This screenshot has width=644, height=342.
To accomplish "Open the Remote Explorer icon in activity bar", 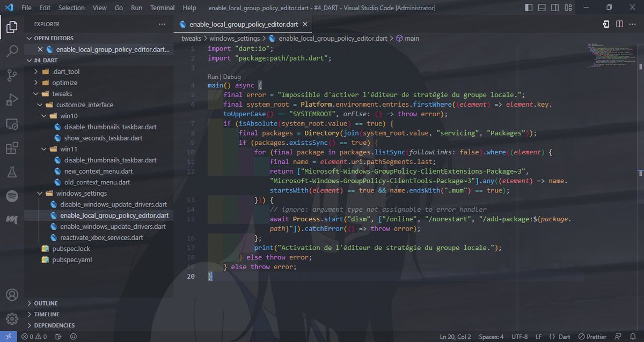I will point(12,124).
